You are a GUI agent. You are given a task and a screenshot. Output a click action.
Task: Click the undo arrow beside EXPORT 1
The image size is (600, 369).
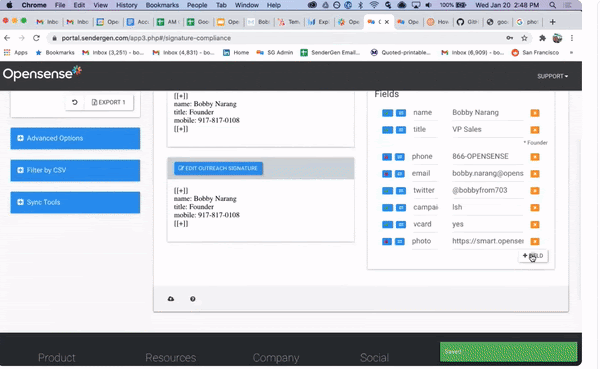(75, 102)
